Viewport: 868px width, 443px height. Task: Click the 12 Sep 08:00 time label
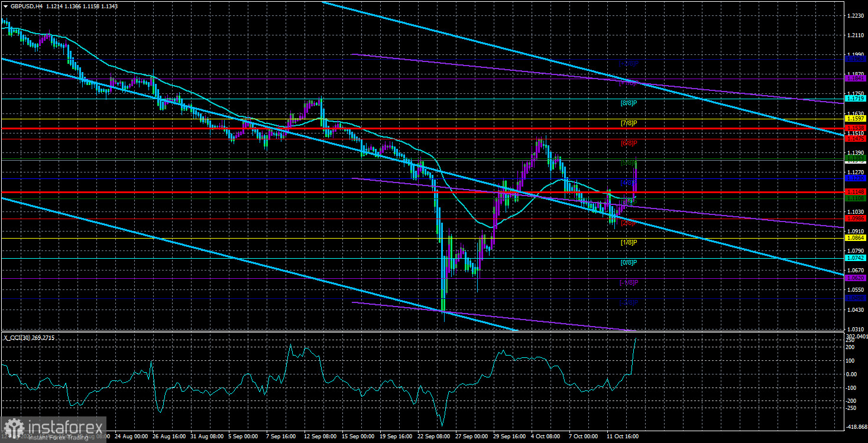[x=319, y=437]
